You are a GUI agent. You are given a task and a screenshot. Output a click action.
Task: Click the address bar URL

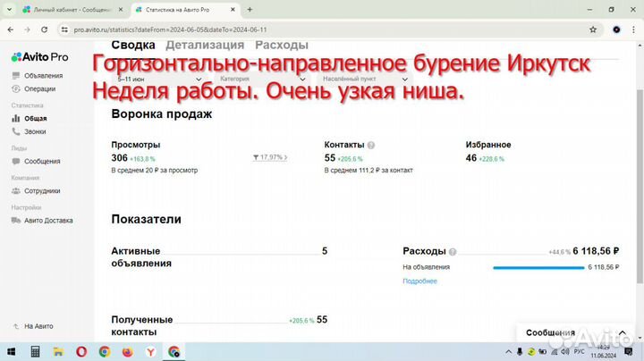click(170, 30)
